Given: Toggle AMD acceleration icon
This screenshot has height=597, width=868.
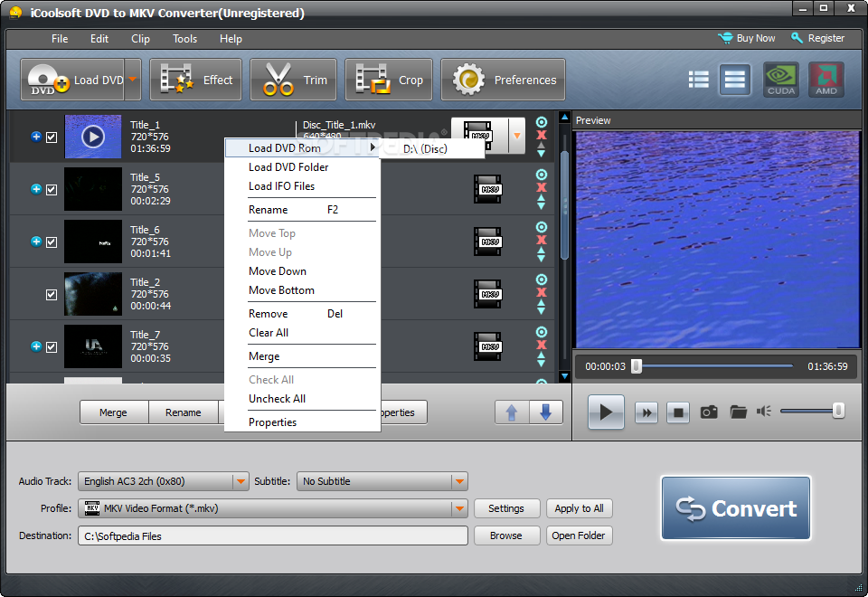Looking at the screenshot, I should (826, 80).
